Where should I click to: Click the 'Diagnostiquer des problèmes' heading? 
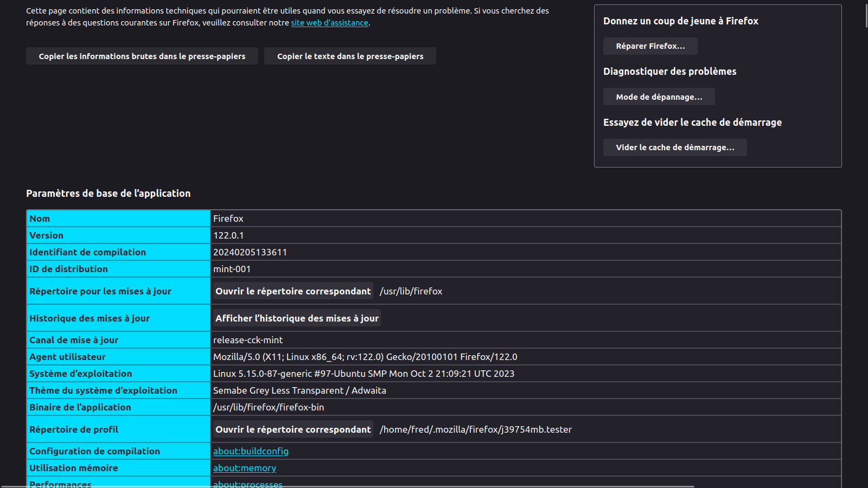[670, 72]
